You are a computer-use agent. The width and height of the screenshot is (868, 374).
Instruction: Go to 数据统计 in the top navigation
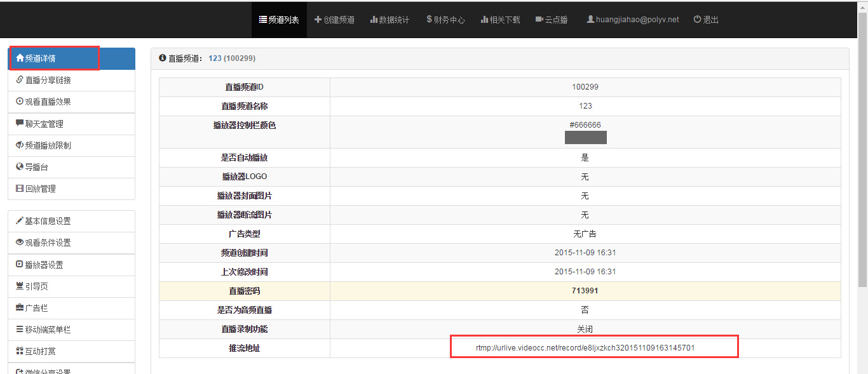[x=390, y=20]
